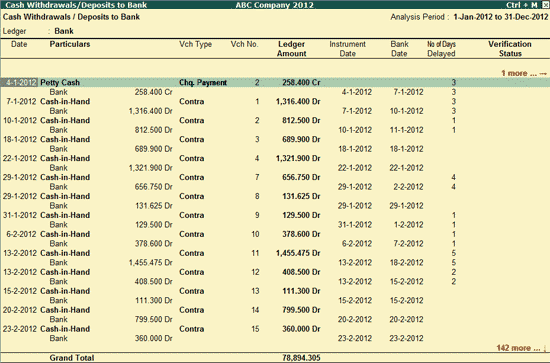550x363 pixels.
Task: Click the Date column header
Action: 19,44
